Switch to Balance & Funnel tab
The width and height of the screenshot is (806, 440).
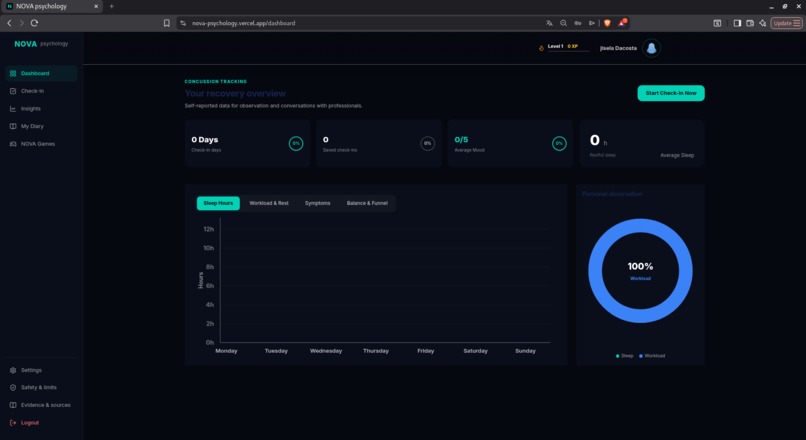[x=367, y=203]
